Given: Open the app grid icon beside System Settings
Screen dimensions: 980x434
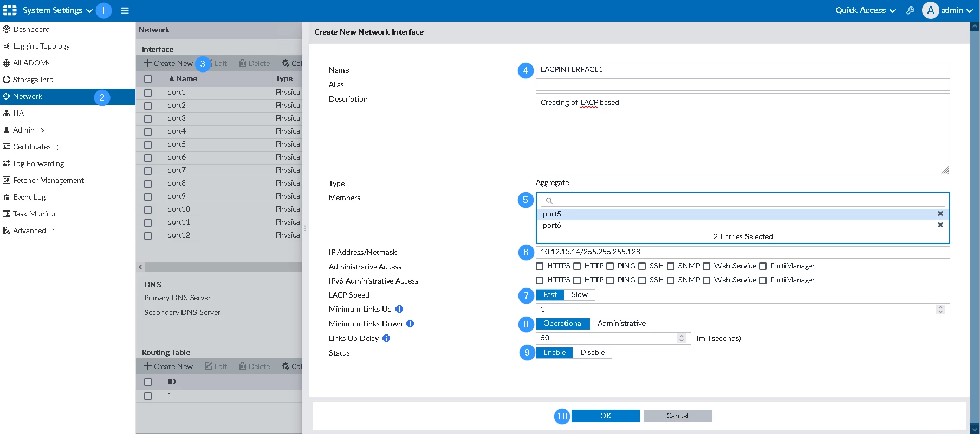Looking at the screenshot, I should click(10, 10).
